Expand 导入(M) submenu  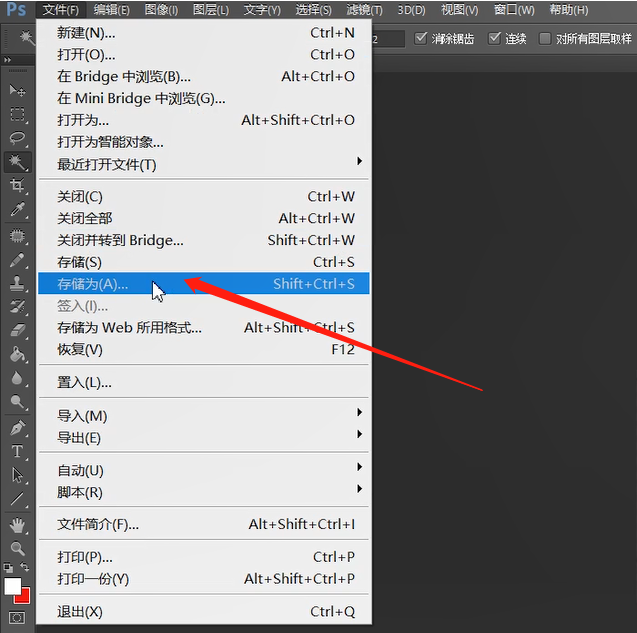coord(203,416)
